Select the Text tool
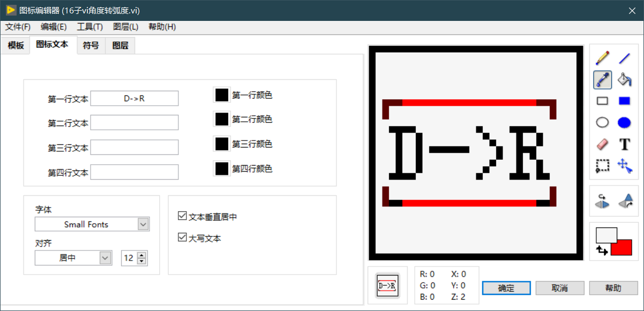Viewport: 644px width, 311px height. coord(623,144)
